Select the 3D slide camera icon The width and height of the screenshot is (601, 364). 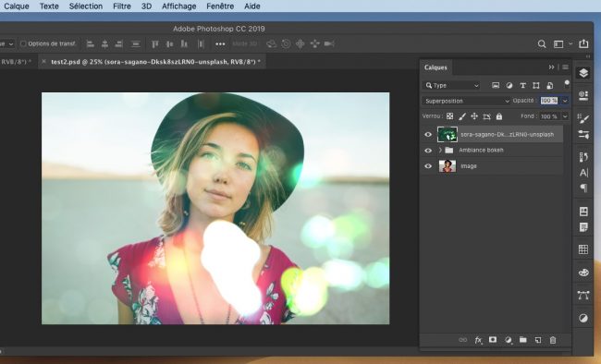[314, 44]
